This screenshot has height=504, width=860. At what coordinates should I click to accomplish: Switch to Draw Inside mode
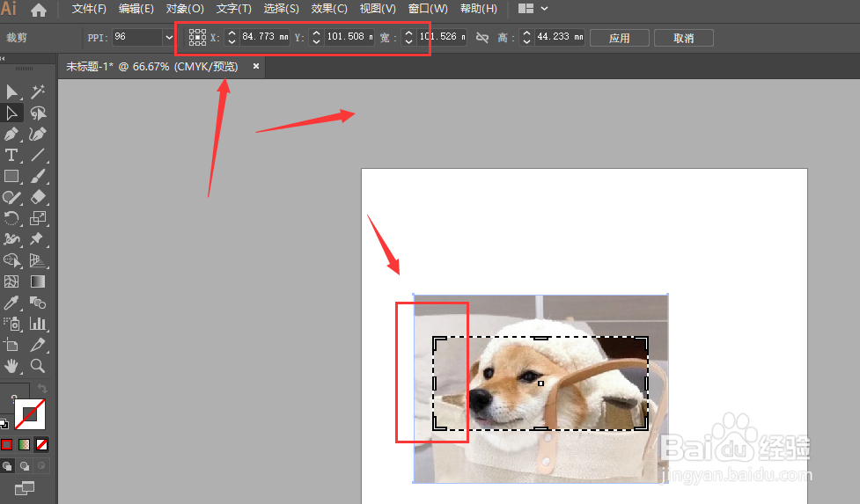(x=41, y=466)
